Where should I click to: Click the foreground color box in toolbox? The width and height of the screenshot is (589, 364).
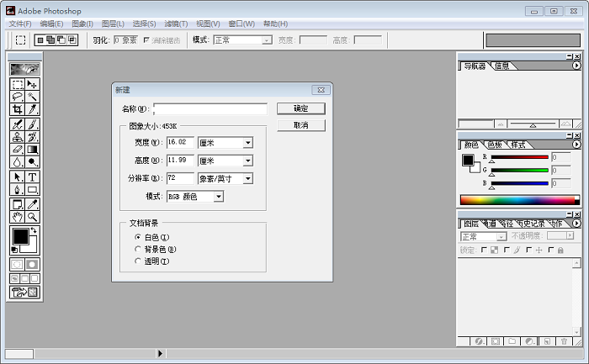tap(19, 237)
